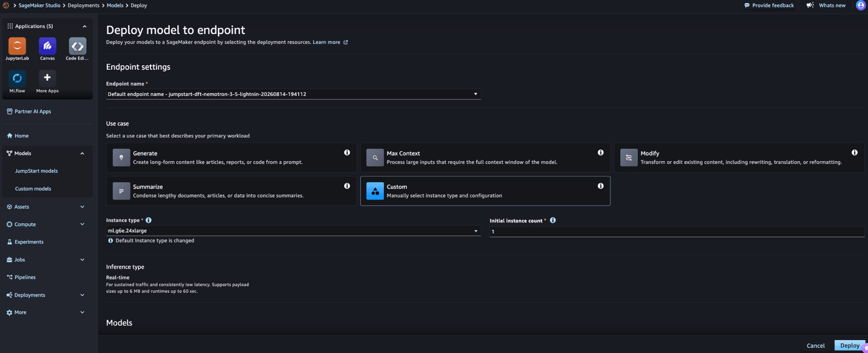
Task: Click the 'Default Instance type is changed' notice
Action: (155, 241)
